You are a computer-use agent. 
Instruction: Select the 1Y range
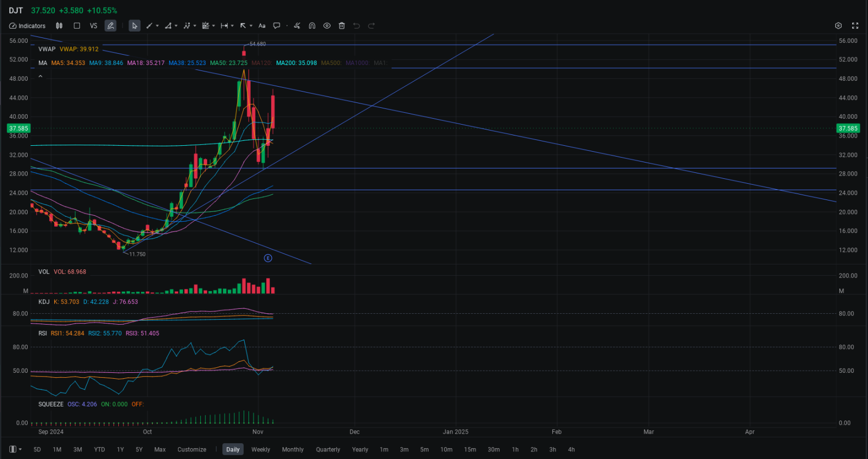120,449
